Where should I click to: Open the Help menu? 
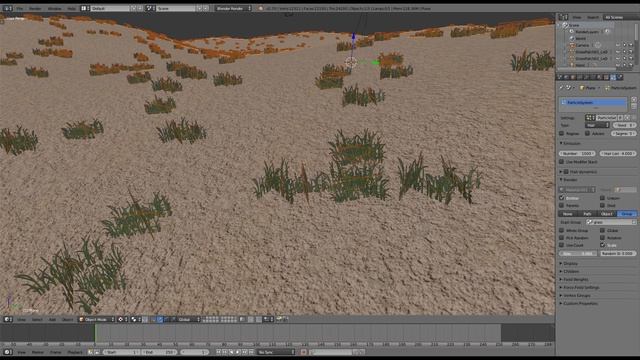[71, 8]
